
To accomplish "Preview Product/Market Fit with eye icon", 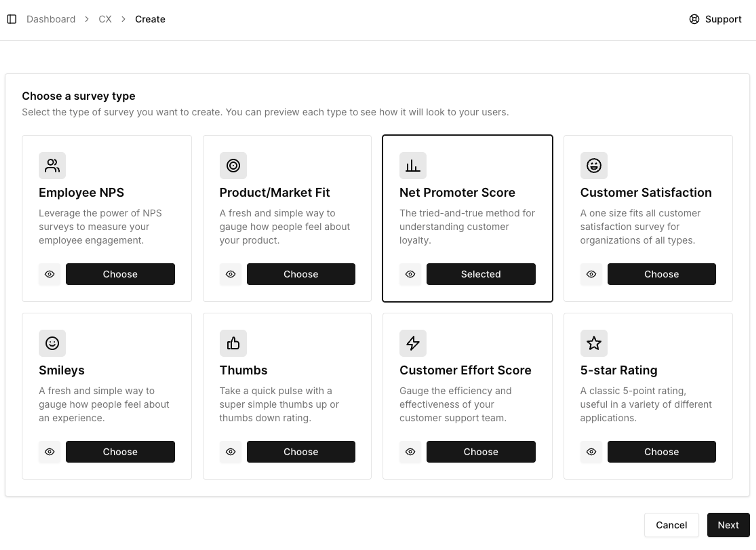I will coord(230,274).
